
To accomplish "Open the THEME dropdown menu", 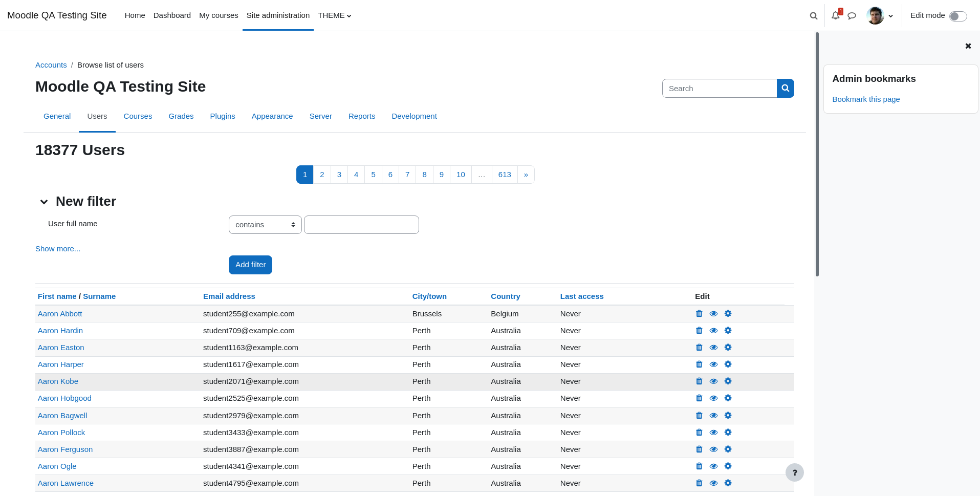I will pyautogui.click(x=335, y=15).
